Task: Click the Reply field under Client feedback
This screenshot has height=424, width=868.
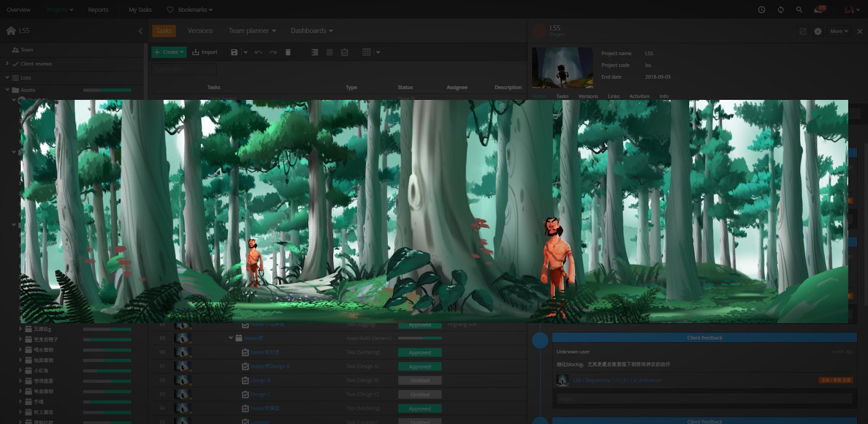Action: click(705, 399)
